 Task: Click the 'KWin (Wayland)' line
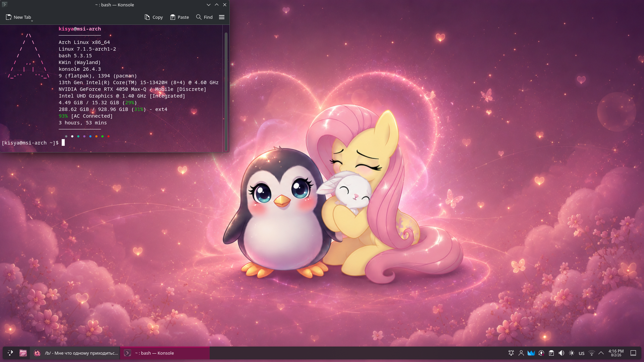tap(80, 62)
